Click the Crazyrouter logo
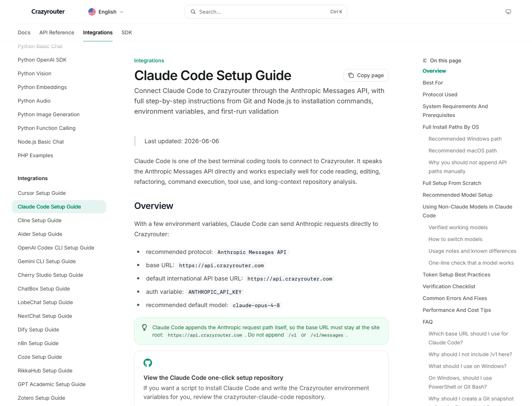This screenshot has height=406, width=532. [x=48, y=12]
